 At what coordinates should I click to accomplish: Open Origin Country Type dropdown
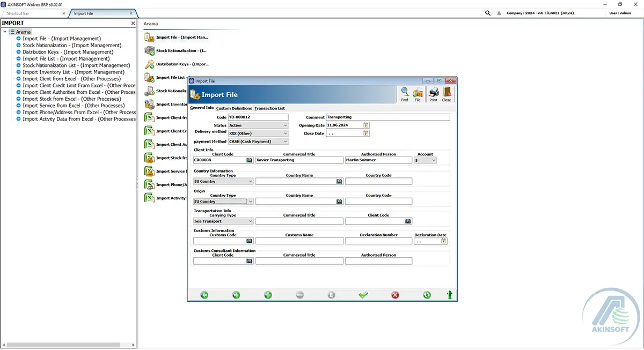coord(223,202)
